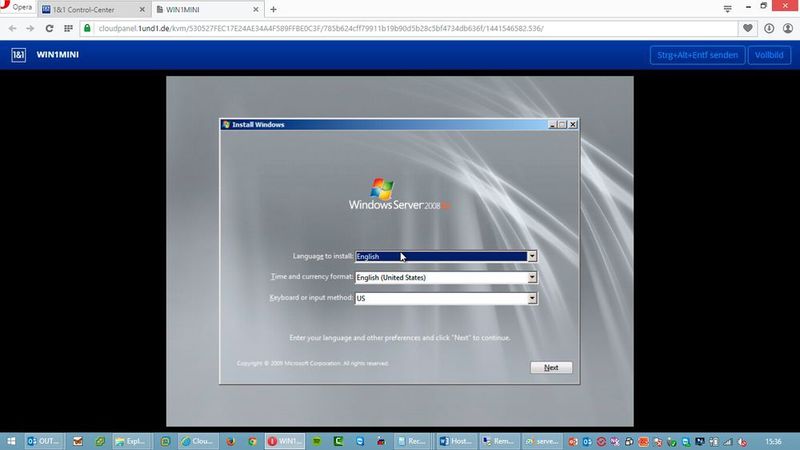Click the green padlock security icon
800x450 pixels.
[87, 28]
